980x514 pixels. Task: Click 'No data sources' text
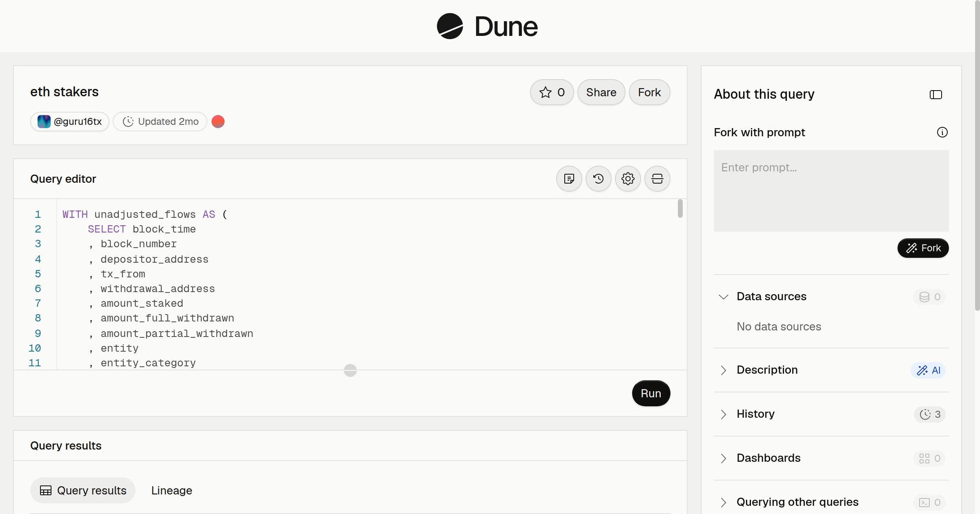[x=779, y=326]
